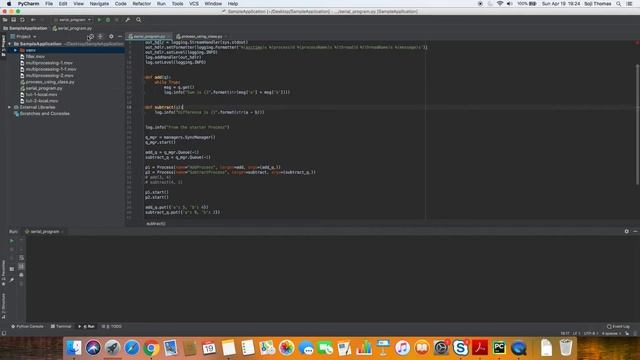The height and width of the screenshot is (360, 640).
Task: Click the Run tool window button at bottom
Action: pyautogui.click(x=87, y=327)
